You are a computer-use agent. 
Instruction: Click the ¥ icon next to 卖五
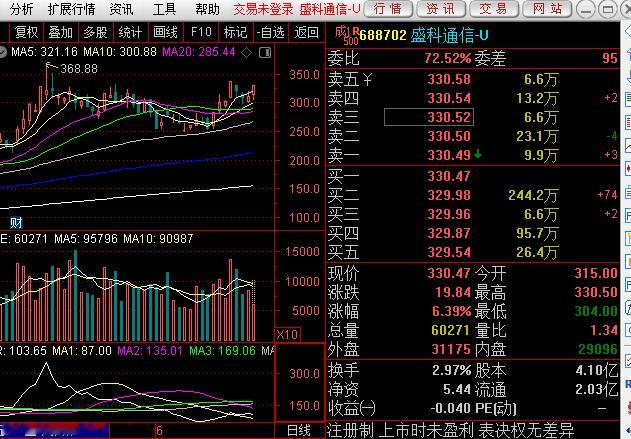367,80
